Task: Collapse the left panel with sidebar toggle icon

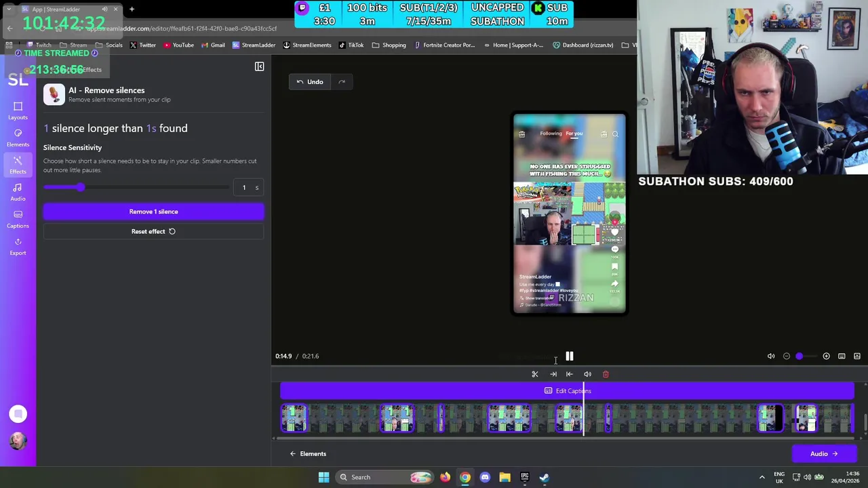Action: [x=259, y=66]
